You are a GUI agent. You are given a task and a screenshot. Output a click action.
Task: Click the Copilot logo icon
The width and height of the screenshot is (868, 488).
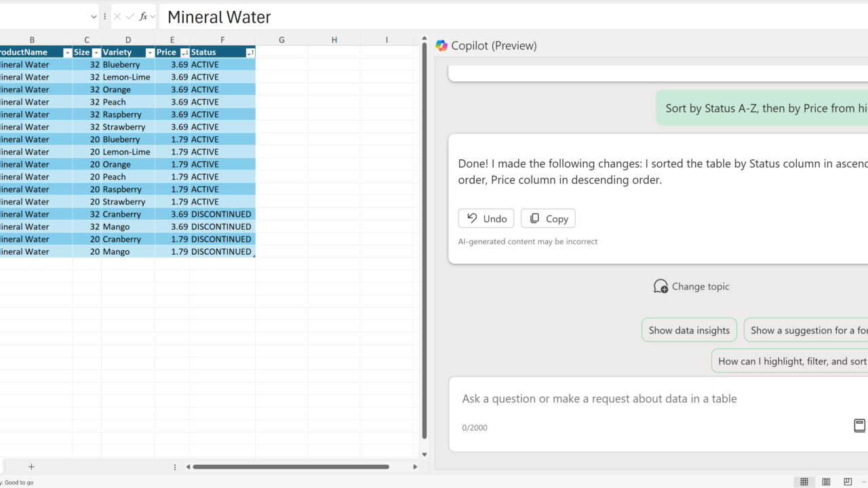pyautogui.click(x=441, y=45)
